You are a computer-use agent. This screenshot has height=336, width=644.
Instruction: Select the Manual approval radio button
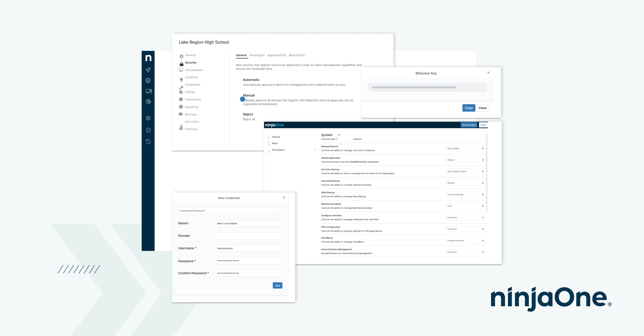[243, 99]
